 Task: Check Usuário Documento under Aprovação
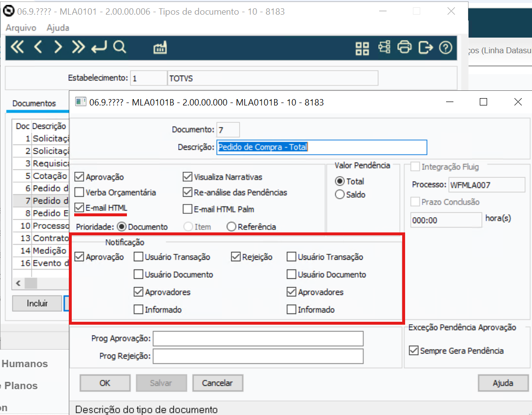tap(138, 274)
